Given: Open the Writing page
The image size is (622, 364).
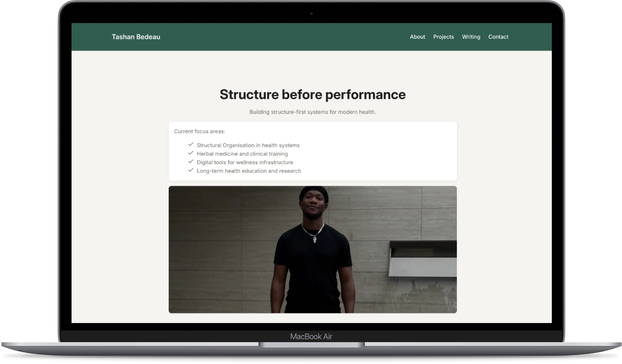Looking at the screenshot, I should tap(471, 37).
